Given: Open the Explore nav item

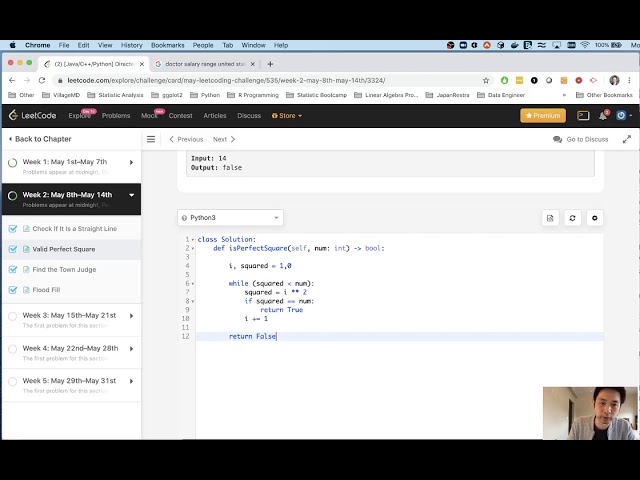Looking at the screenshot, I should tap(80, 116).
